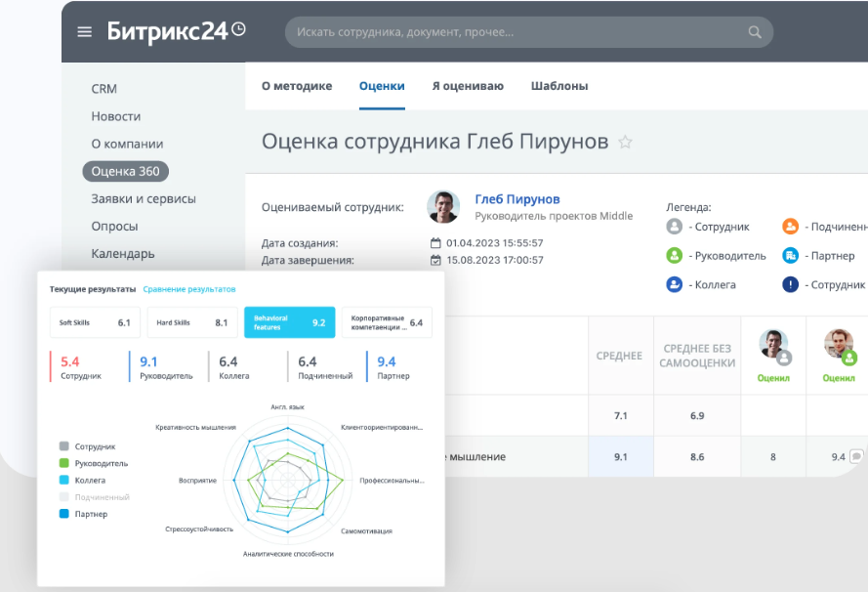Toggle Коллега series in chart legend
868x592 pixels.
[x=82, y=480]
